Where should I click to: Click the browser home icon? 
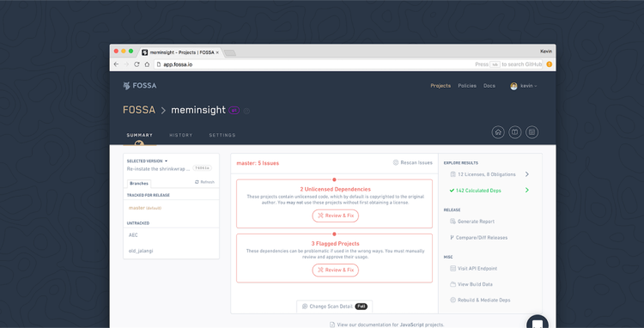point(147,64)
